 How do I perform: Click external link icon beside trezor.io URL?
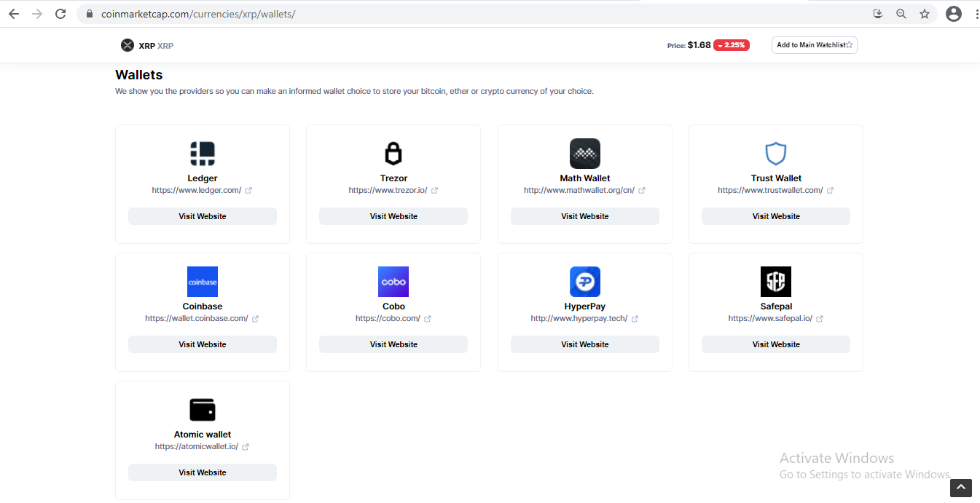click(x=434, y=190)
